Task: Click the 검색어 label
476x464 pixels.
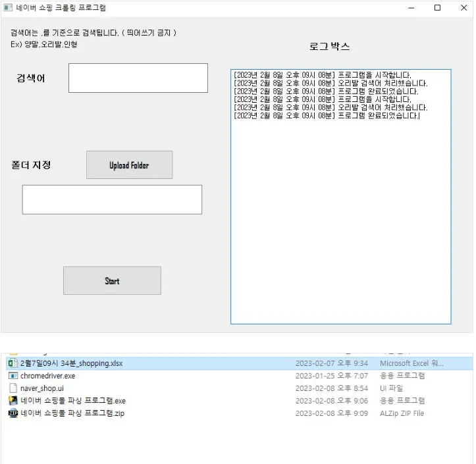Action: 31,78
